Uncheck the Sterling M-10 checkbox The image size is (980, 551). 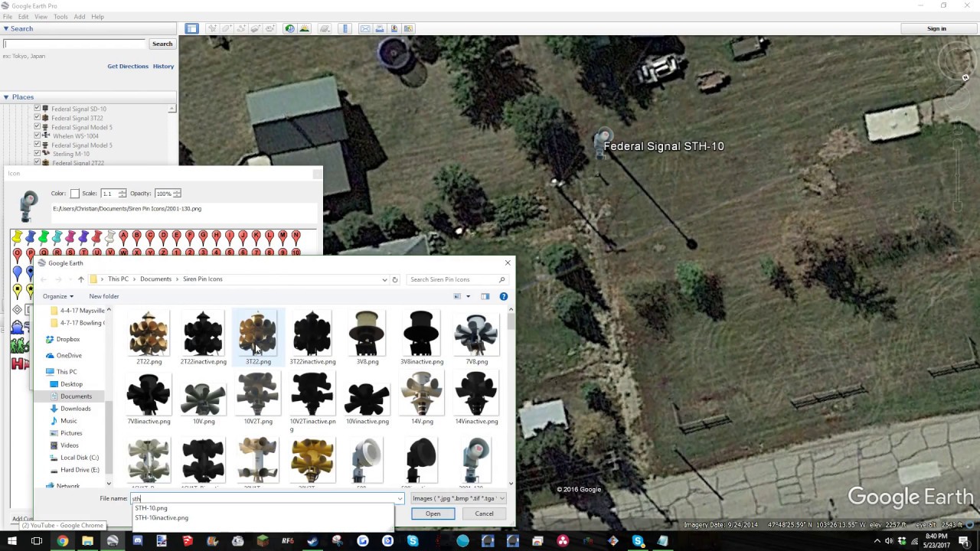coord(37,153)
